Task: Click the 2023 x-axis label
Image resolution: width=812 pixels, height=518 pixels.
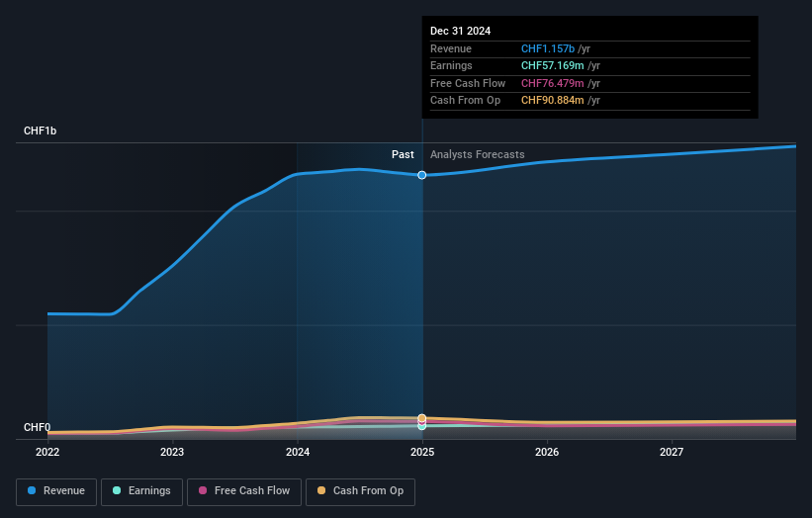Action: pos(172,452)
